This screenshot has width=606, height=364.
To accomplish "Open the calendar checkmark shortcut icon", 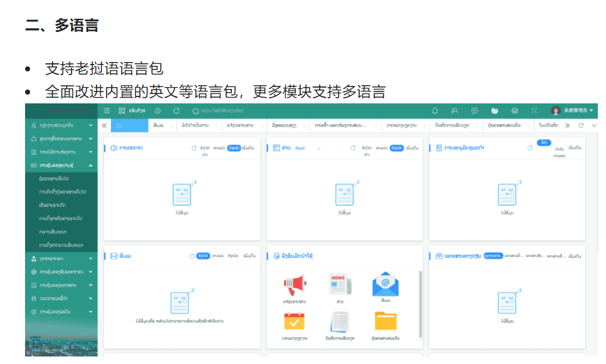I will coord(294,321).
